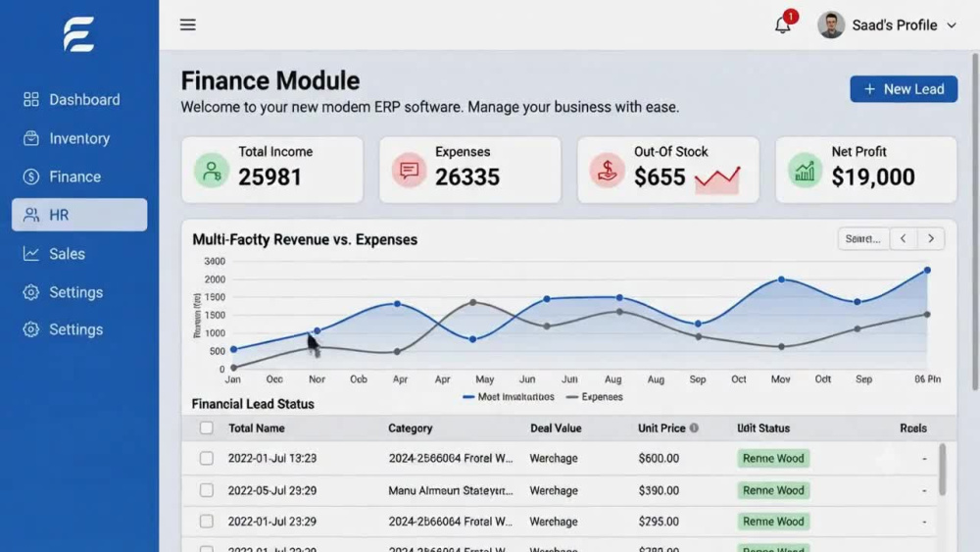Click the Sales chart icon

(30, 254)
